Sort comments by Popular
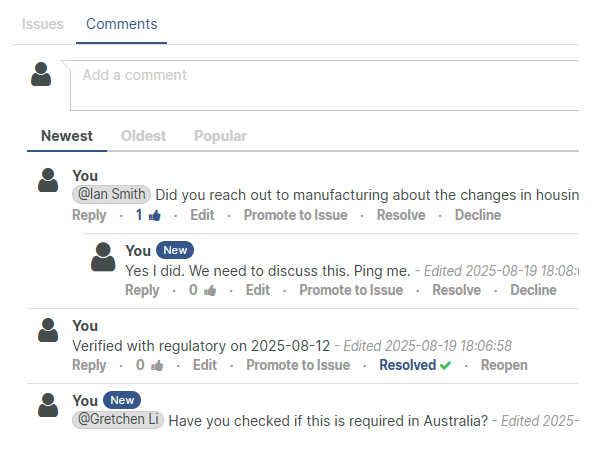The height and width of the screenshot is (450, 600). pyautogui.click(x=220, y=136)
